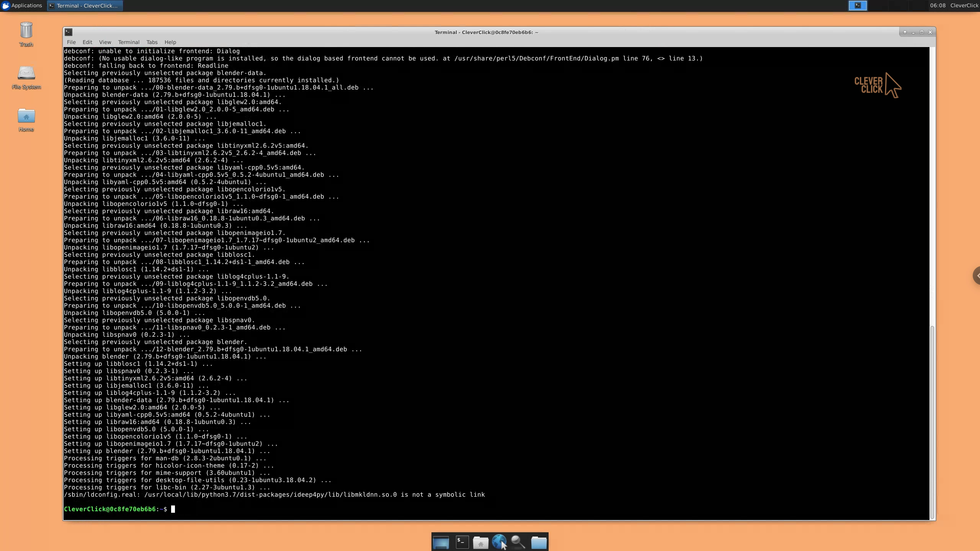Launch Terminal from bottom dock

pos(462,542)
